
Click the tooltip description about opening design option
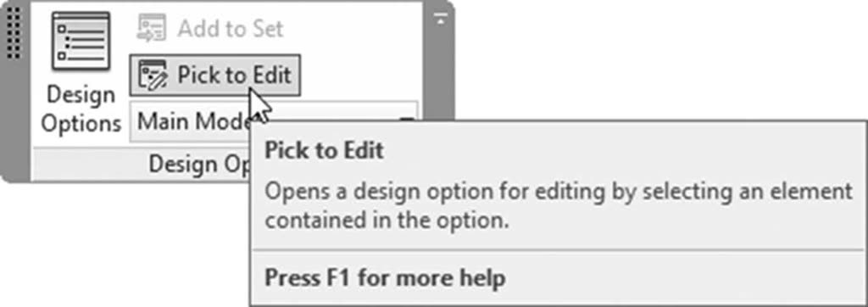tap(559, 205)
